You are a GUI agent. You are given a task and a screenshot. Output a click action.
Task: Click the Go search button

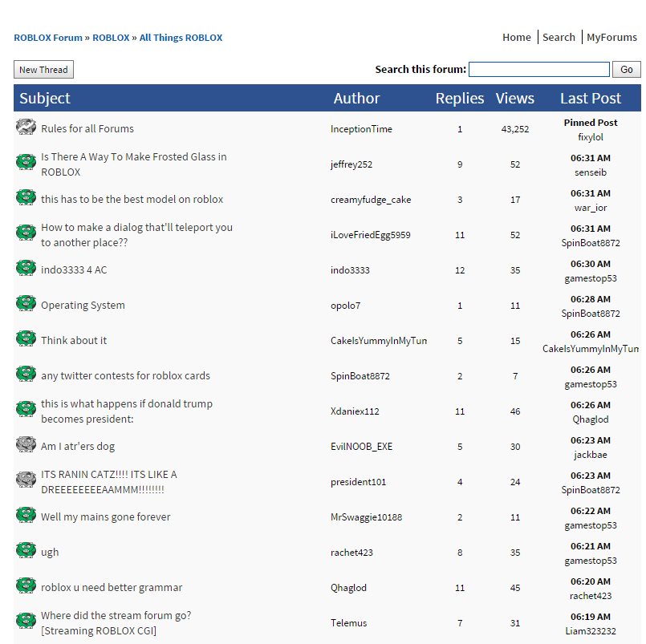point(626,69)
